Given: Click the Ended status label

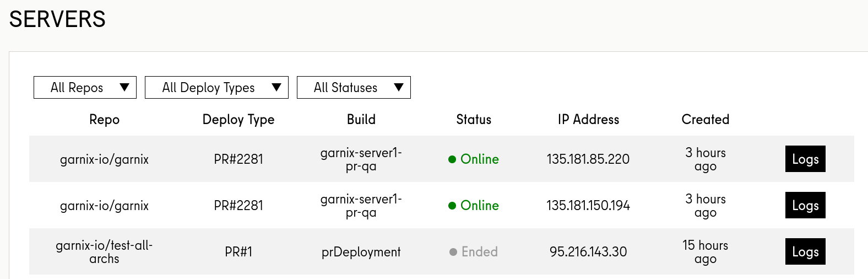Looking at the screenshot, I should coord(474,252).
